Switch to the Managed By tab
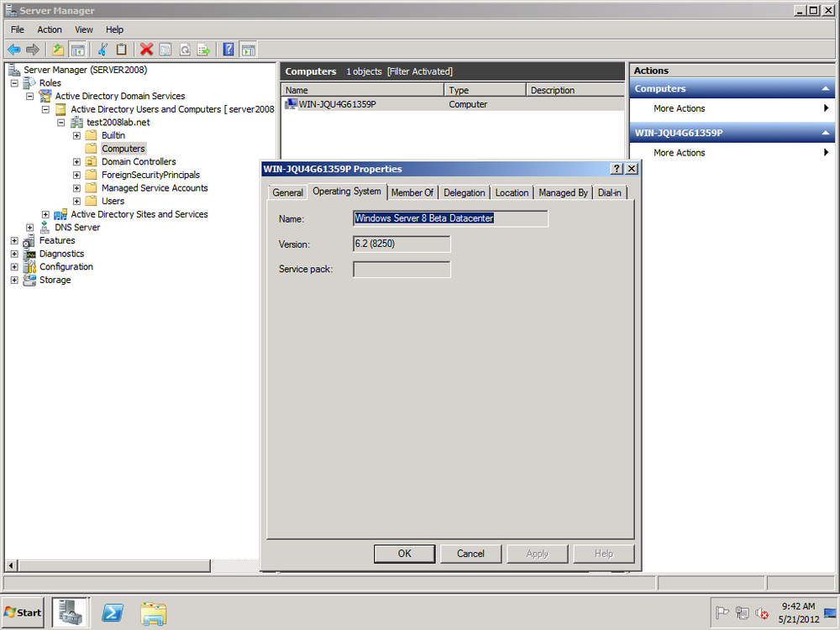 (x=563, y=192)
